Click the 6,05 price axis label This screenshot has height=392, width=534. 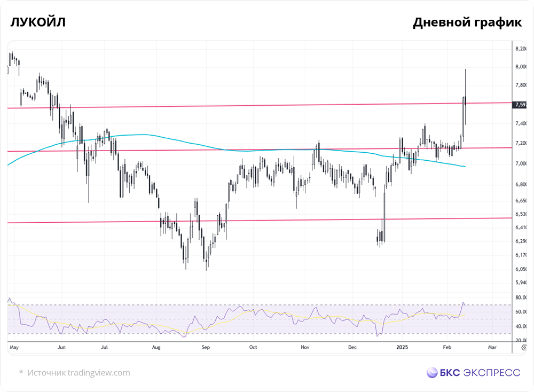[521, 269]
